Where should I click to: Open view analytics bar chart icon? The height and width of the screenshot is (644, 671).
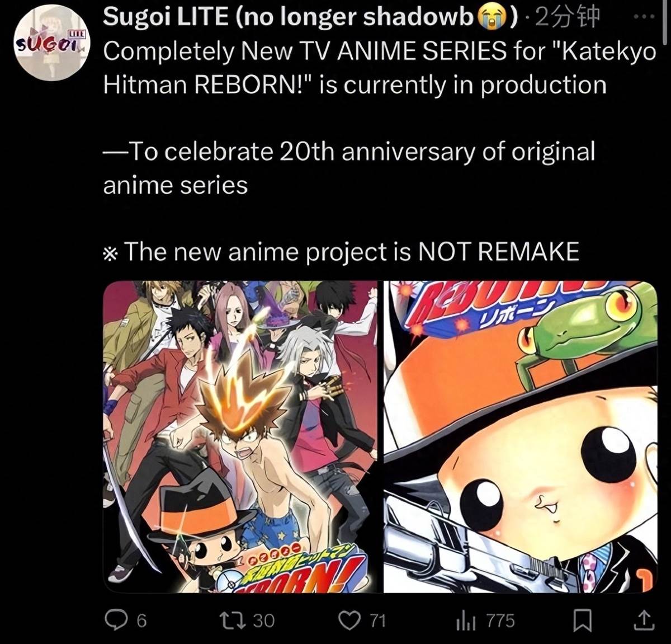(466, 620)
